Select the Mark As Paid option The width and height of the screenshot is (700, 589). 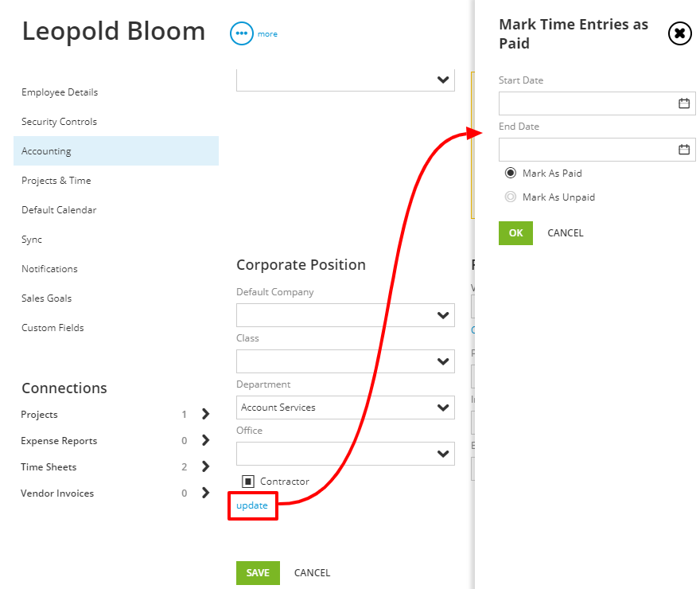[510, 173]
